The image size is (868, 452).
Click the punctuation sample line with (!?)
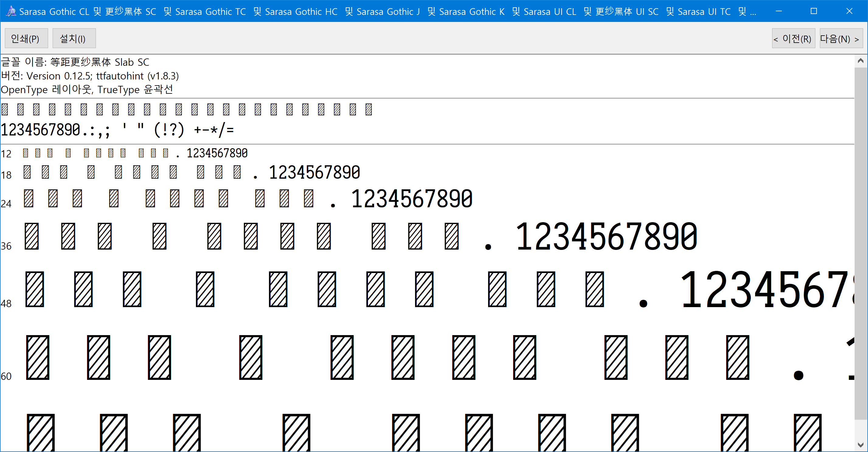[169, 130]
